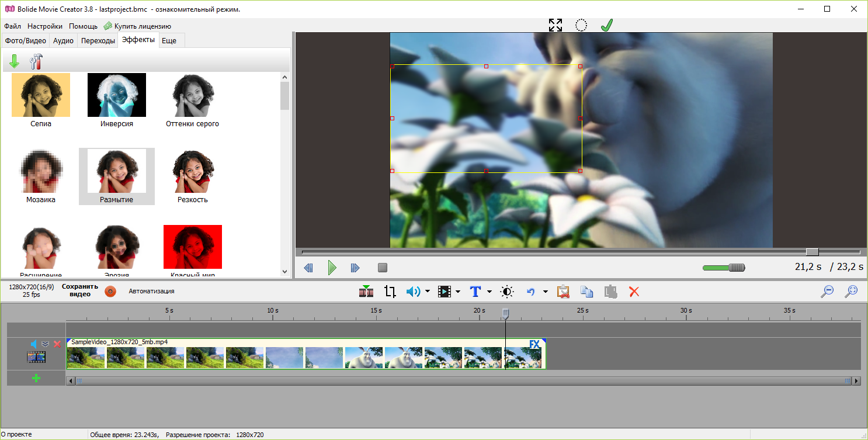Click the timeline scrollbar left arrow
This screenshot has width=868, height=440.
coord(71,381)
